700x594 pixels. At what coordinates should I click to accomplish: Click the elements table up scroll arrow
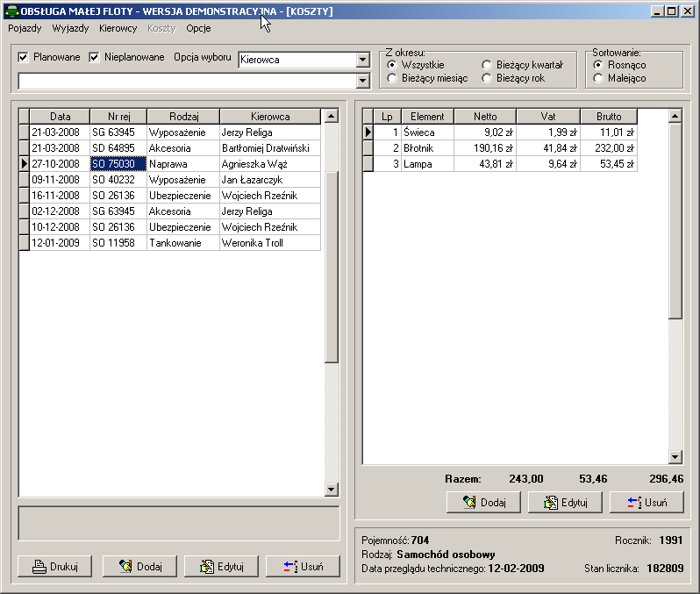pos(675,116)
